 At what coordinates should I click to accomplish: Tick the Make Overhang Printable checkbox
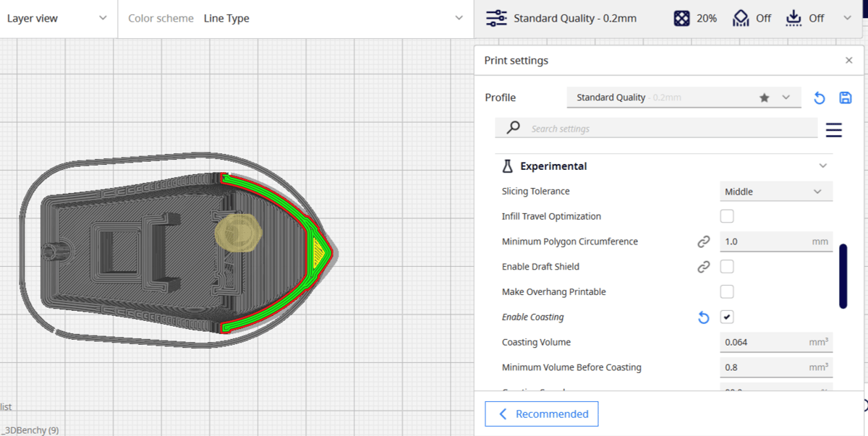pos(727,292)
